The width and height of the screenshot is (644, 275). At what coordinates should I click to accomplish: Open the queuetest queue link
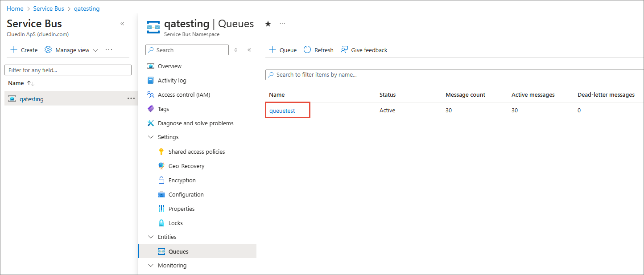[x=282, y=110]
